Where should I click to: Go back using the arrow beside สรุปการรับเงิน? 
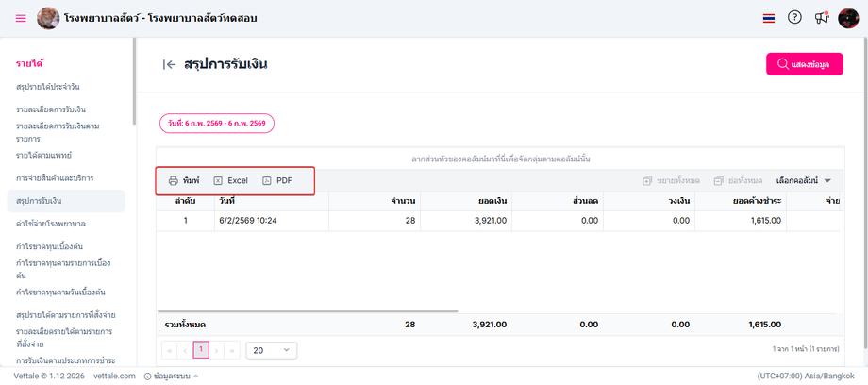click(x=170, y=64)
